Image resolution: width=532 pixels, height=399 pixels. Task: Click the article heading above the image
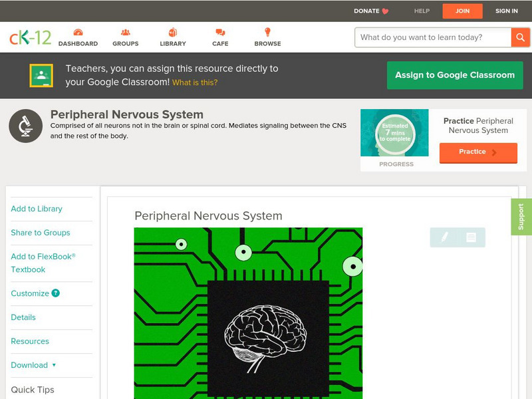(x=208, y=215)
